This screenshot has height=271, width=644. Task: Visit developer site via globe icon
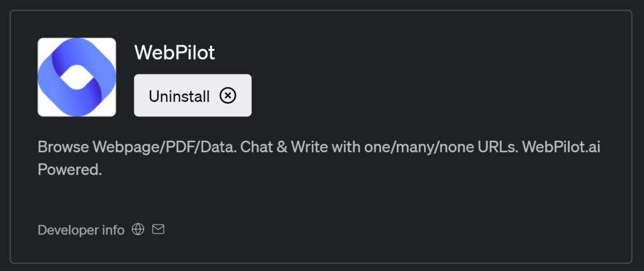coord(138,230)
